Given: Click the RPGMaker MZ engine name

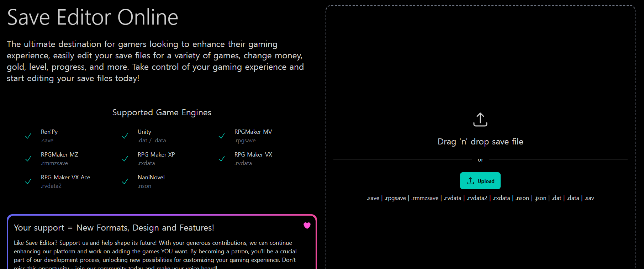Looking at the screenshot, I should (x=59, y=154).
